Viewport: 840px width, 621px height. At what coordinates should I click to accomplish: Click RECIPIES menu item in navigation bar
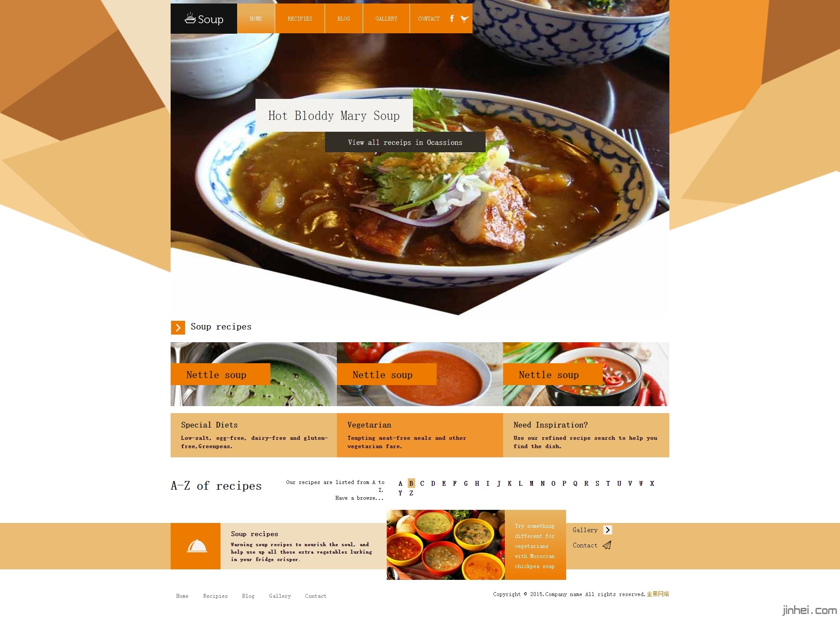[x=299, y=18]
